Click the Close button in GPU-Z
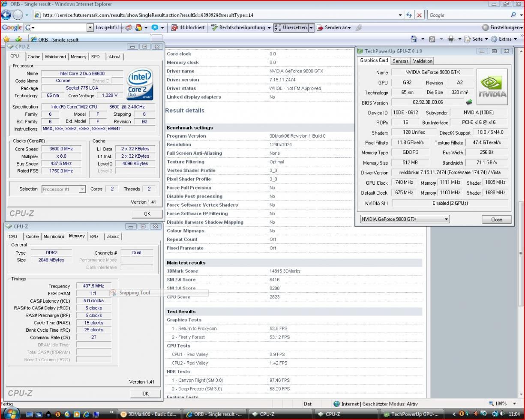The image size is (525, 420). [x=496, y=219]
